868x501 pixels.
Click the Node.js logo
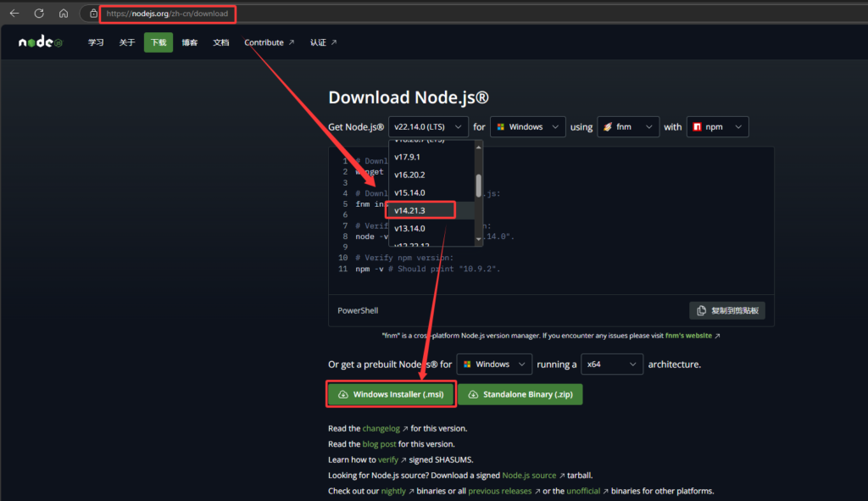point(41,42)
